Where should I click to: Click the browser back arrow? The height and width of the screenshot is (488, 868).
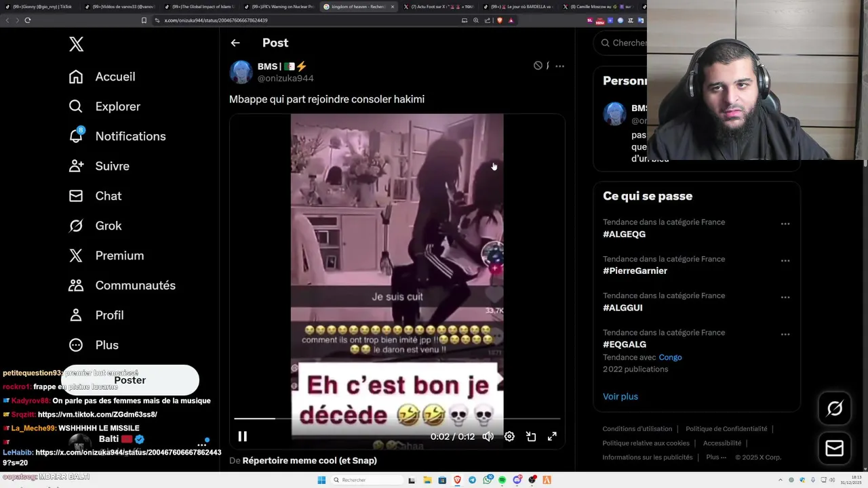(x=7, y=20)
